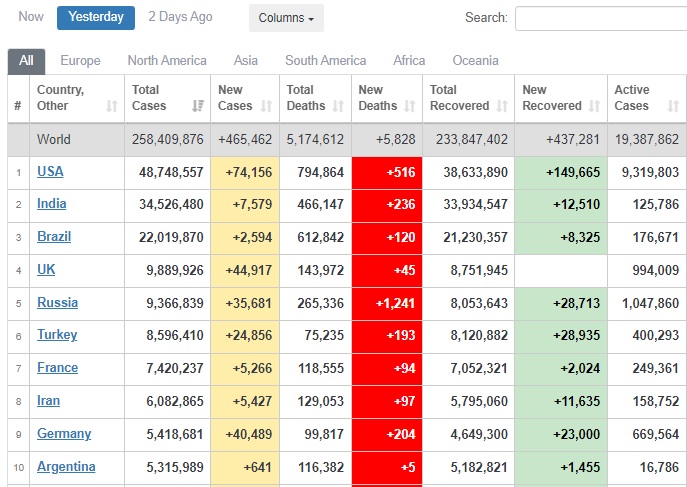Sort by the # rank column header
Image resolution: width=687 pixels, height=487 pixels.
pyautogui.click(x=18, y=106)
